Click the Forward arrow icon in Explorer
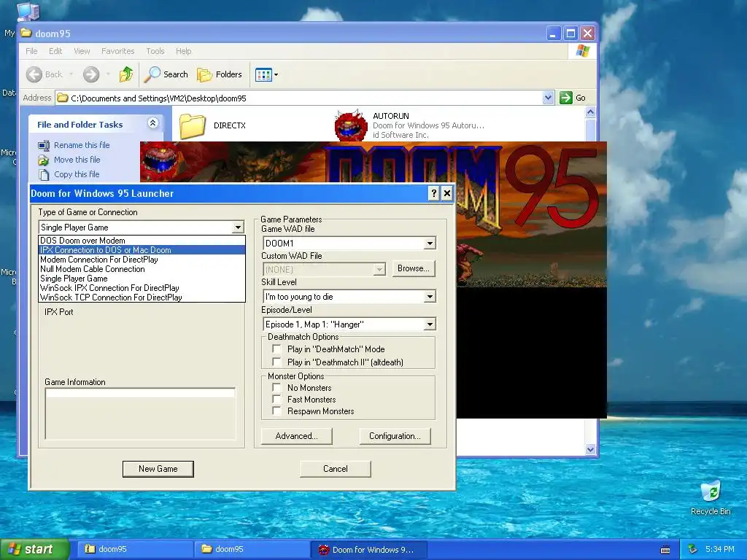This screenshot has width=747, height=560. (x=91, y=74)
